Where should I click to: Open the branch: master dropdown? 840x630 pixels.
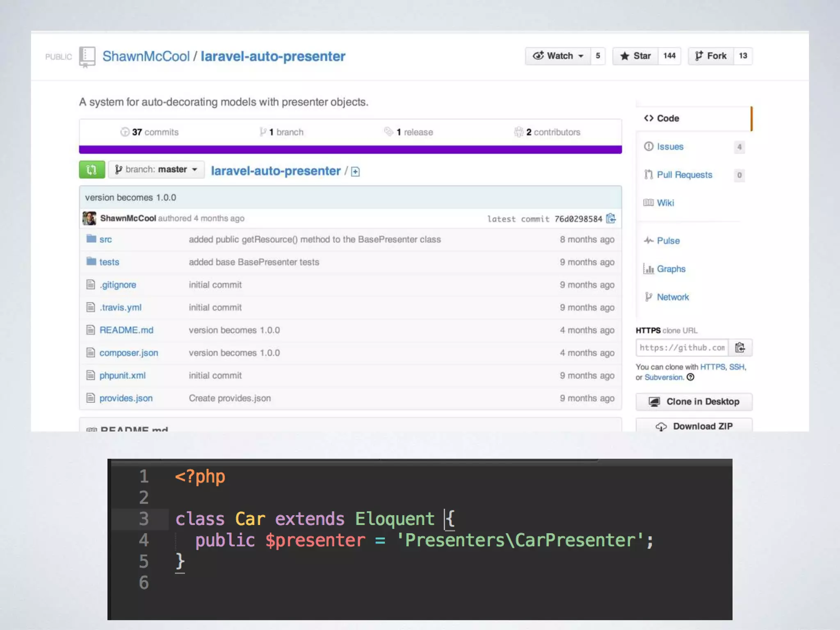[156, 169]
